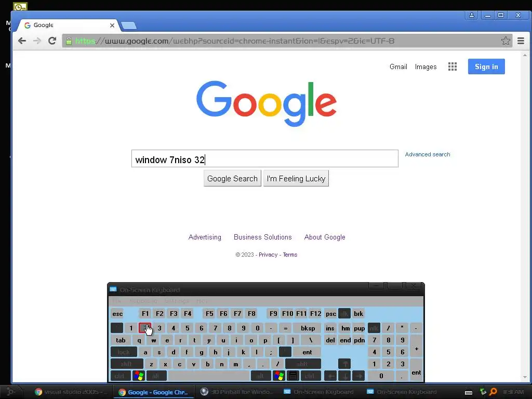This screenshot has width=532, height=399.
Task: Close the Google tab
Action: (112, 25)
